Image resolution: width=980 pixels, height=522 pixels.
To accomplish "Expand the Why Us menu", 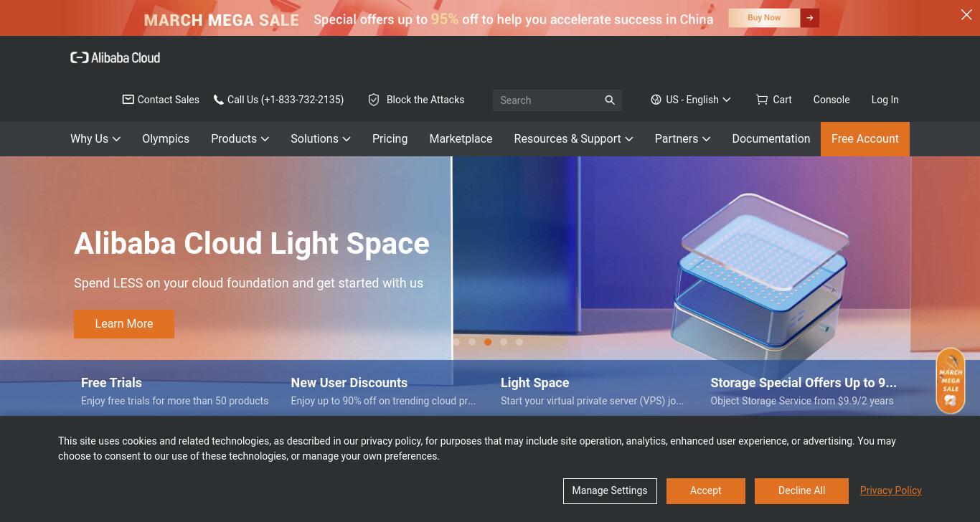I will [95, 138].
